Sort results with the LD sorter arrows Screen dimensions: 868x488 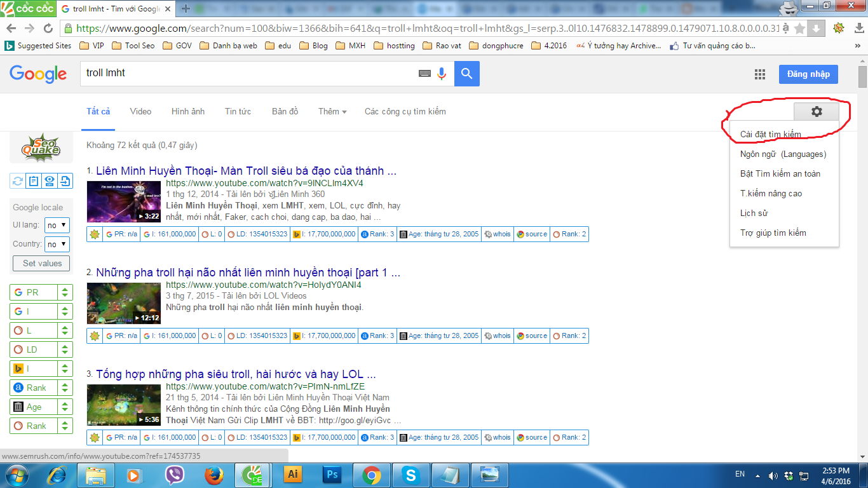(x=64, y=349)
